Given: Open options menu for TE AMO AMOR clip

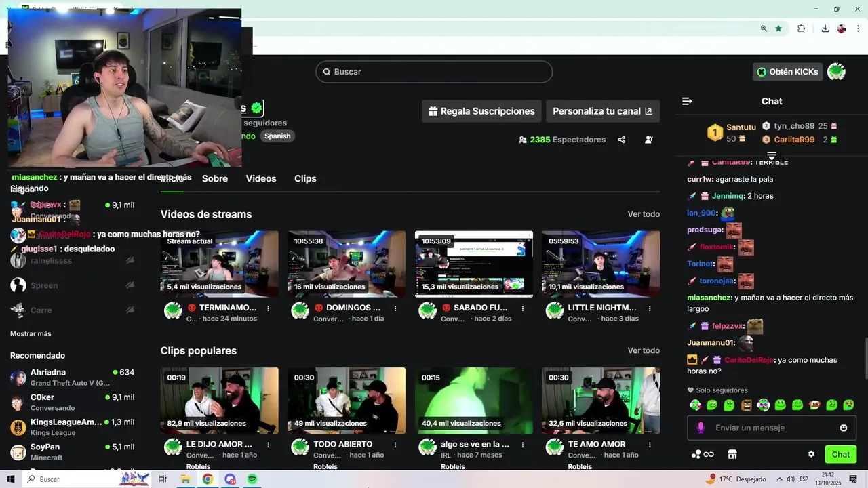Looking at the screenshot, I should [650, 445].
